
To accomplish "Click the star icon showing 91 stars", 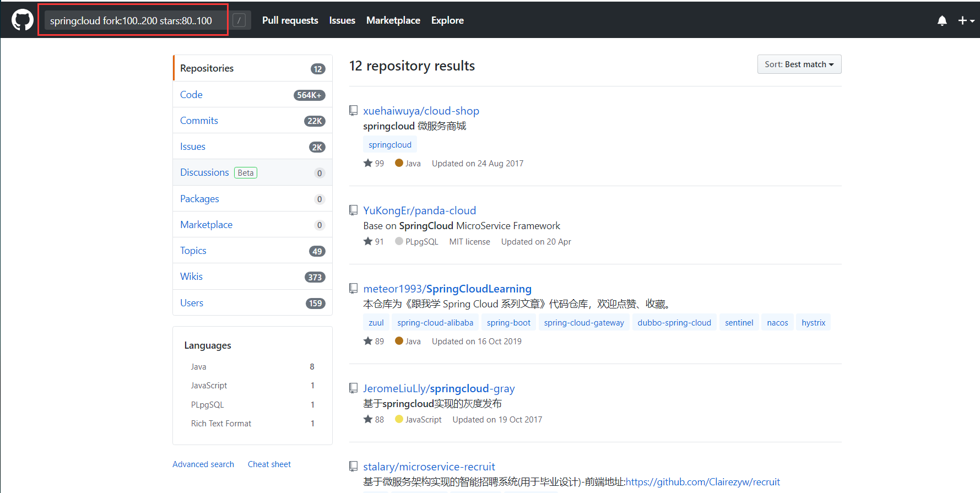I will pos(368,241).
